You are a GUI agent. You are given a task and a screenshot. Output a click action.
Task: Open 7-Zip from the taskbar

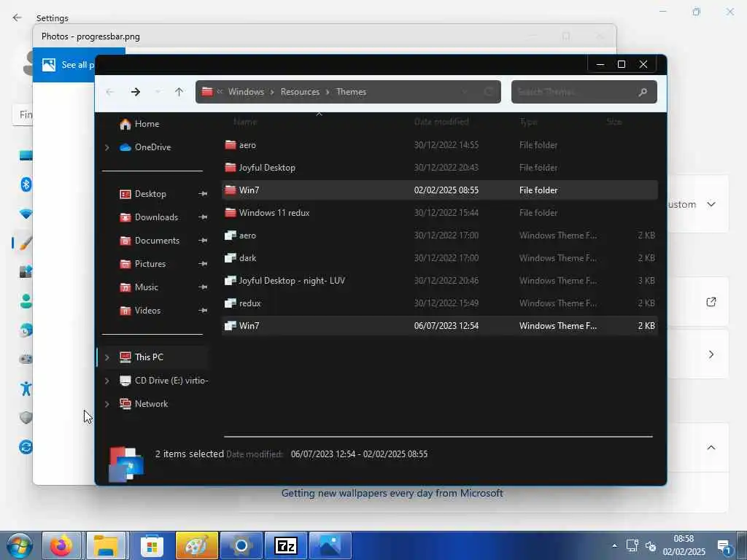[286, 545]
